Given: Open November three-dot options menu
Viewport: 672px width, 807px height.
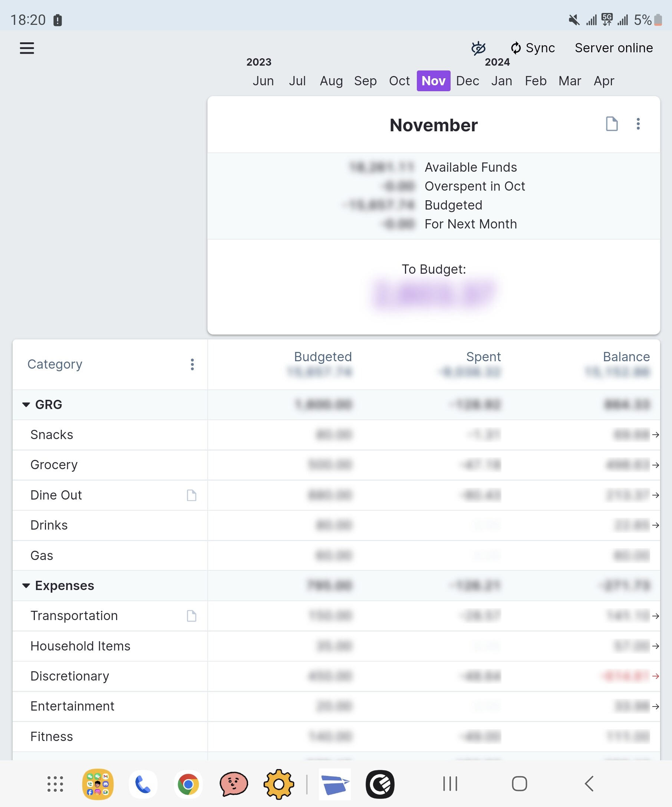Looking at the screenshot, I should (638, 124).
